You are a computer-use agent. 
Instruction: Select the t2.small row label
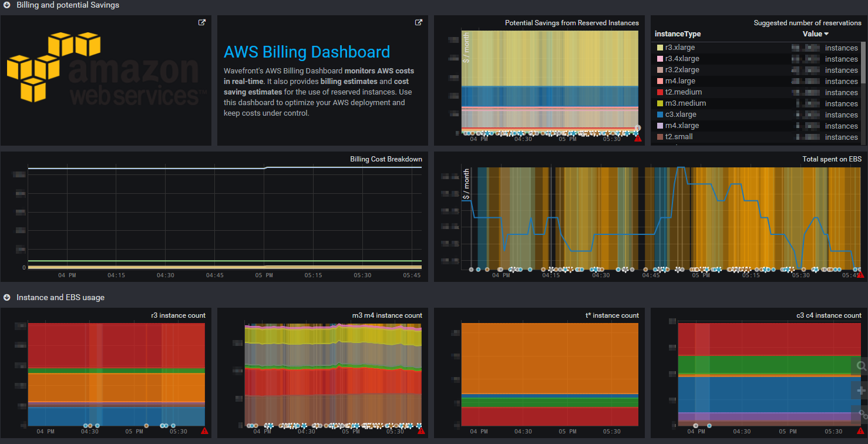point(679,137)
